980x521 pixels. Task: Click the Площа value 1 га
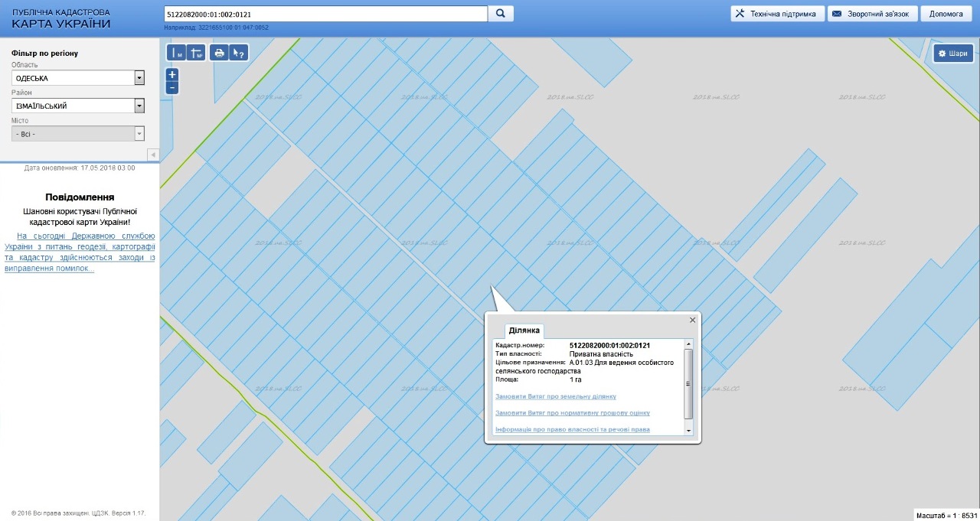577,379
